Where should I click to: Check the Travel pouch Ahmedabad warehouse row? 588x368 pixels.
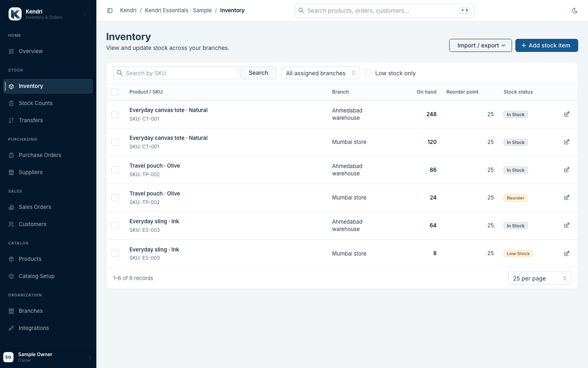tap(115, 170)
